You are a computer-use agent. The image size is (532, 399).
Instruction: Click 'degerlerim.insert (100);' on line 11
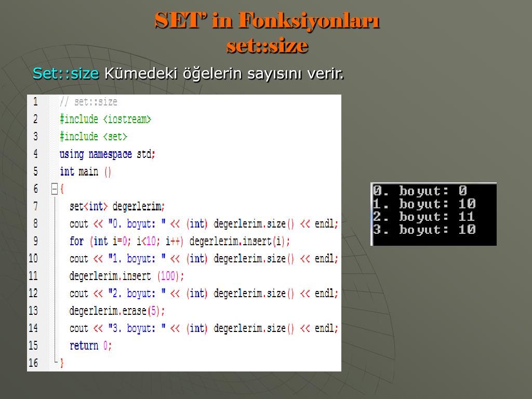tap(126, 276)
